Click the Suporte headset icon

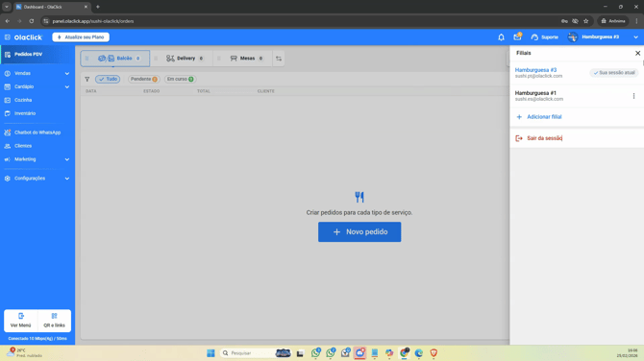click(534, 37)
